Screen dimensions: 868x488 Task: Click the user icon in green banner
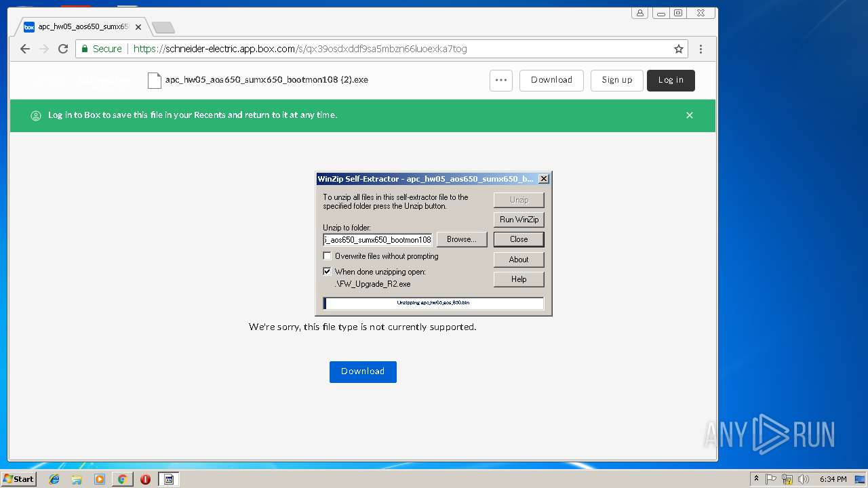click(x=36, y=116)
